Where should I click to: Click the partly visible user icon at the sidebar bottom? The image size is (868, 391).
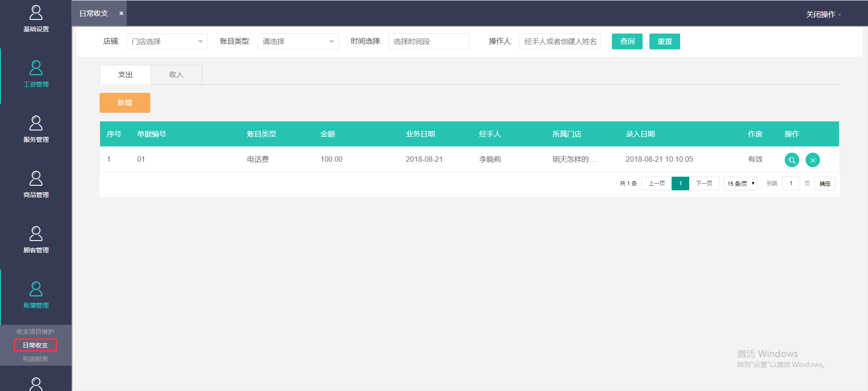point(36,384)
